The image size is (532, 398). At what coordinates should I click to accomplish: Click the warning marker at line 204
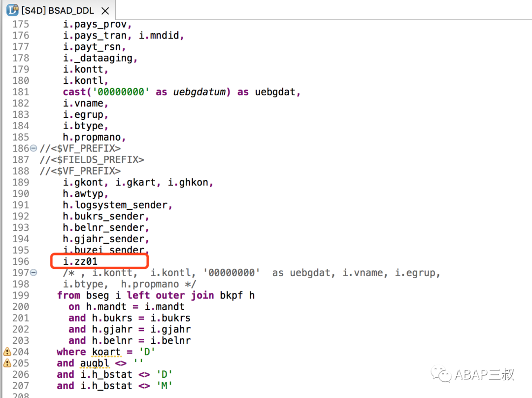click(7, 352)
